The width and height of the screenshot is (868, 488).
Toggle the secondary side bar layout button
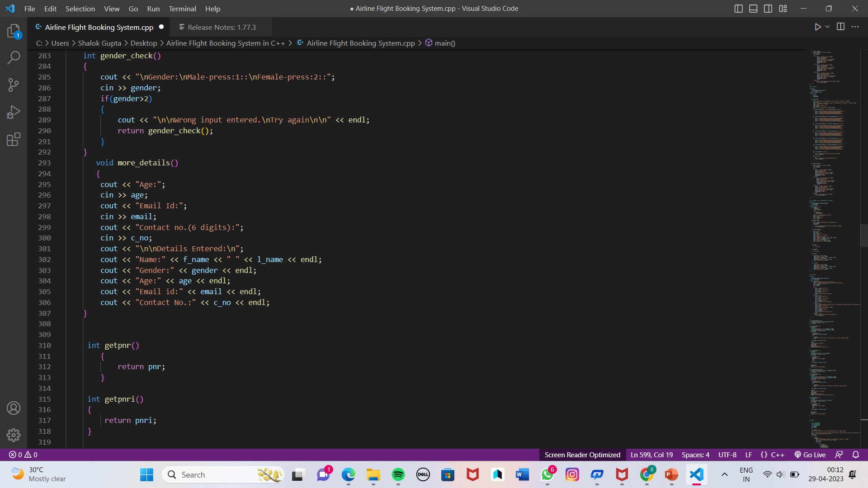768,9
